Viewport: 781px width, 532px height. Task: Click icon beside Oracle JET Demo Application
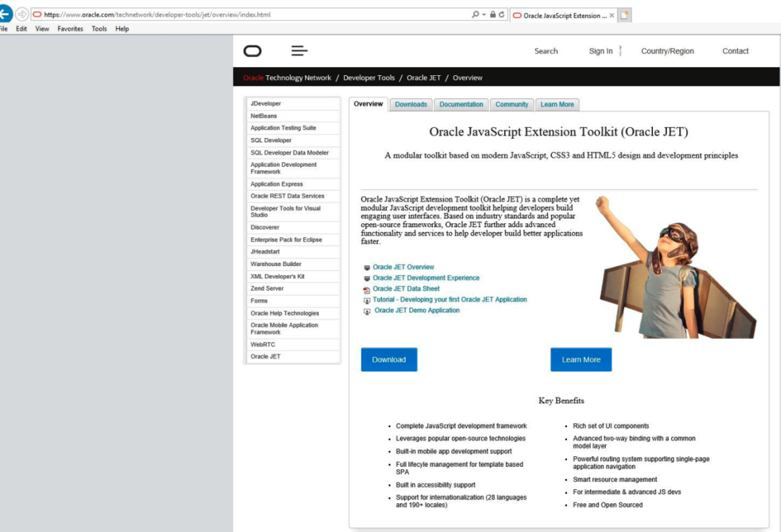pos(367,312)
